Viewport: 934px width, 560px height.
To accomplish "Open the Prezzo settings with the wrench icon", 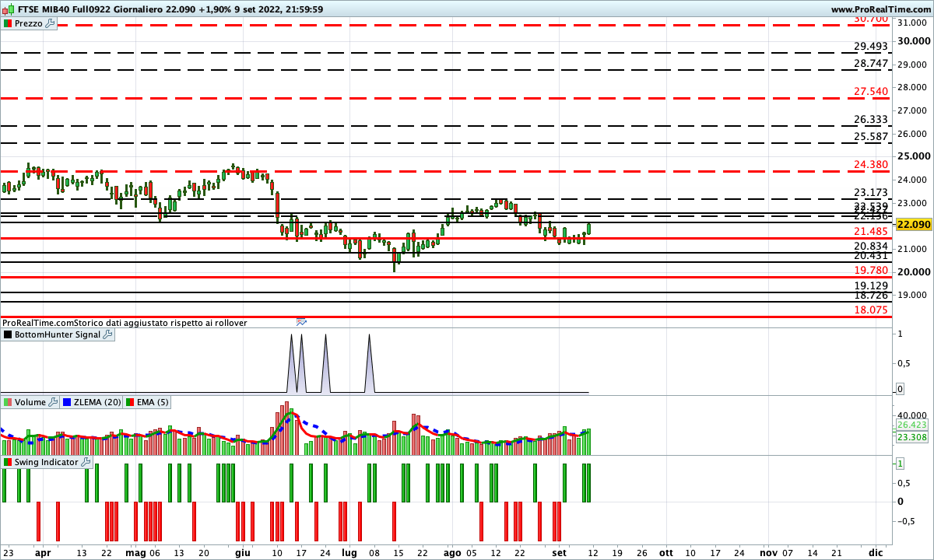I will [49, 23].
